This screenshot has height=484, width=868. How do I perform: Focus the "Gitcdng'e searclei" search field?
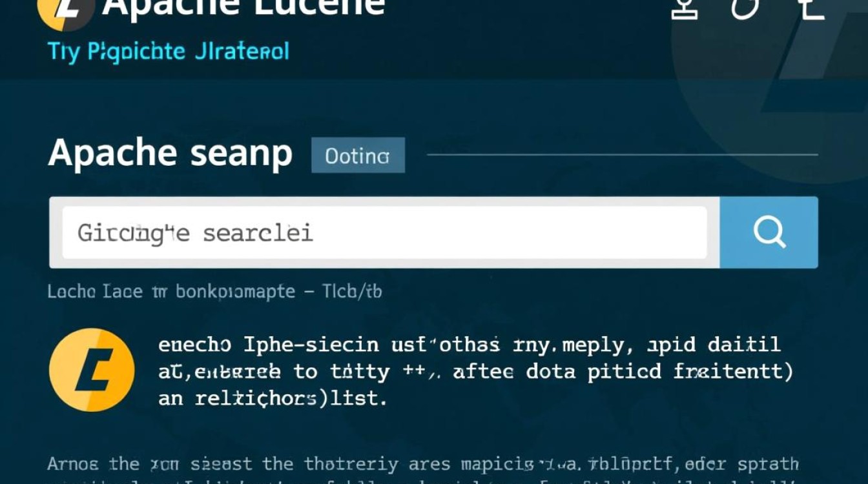pyautogui.click(x=384, y=232)
